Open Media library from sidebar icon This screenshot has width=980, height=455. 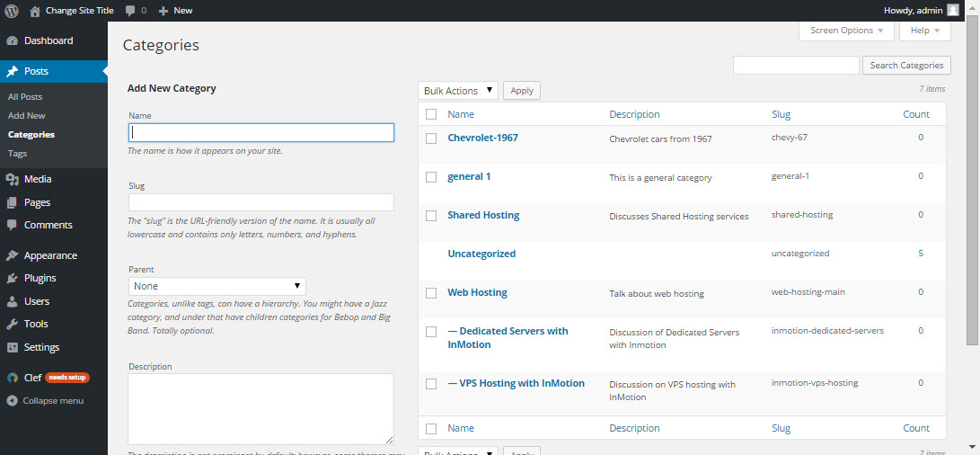[x=12, y=179]
